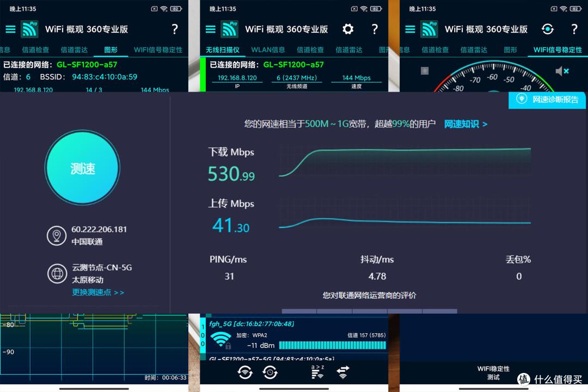Click the fgh_5G signal strength bar
The height and width of the screenshot is (392, 588).
(x=332, y=346)
